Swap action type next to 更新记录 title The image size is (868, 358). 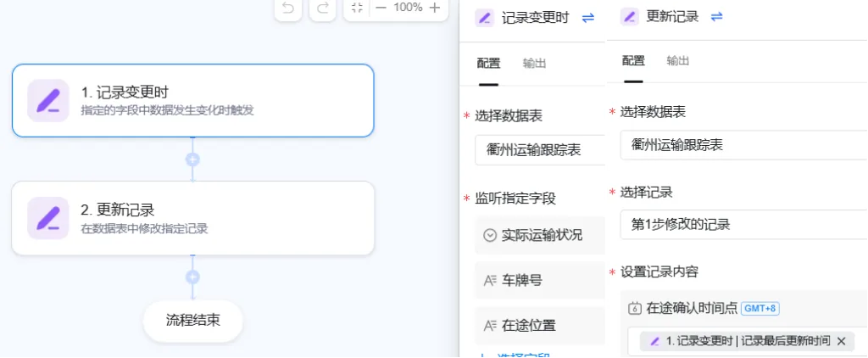point(717,17)
